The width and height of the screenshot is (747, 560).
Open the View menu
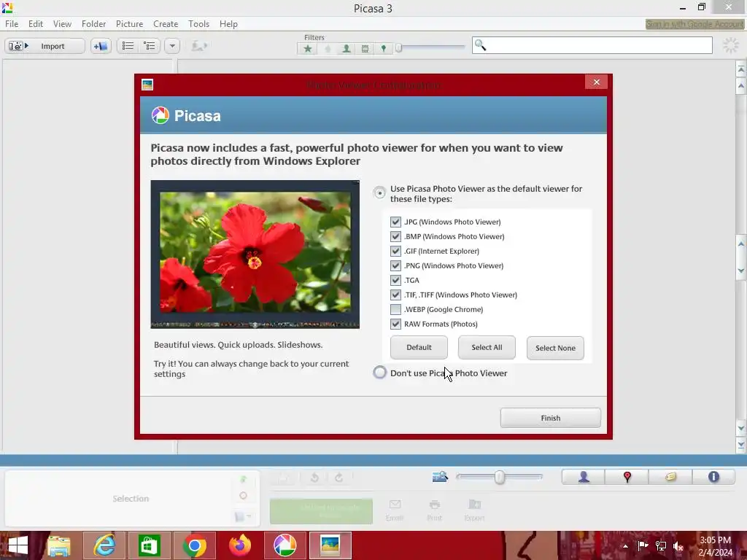[63, 24]
